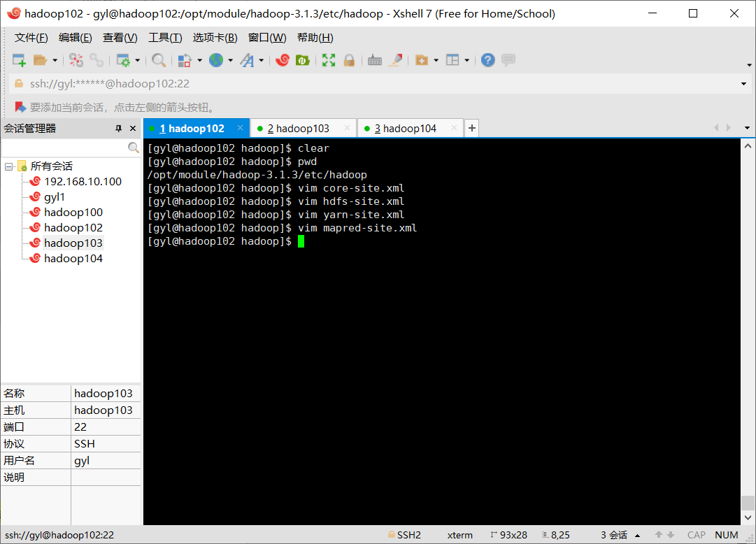
Task: Open the 查看(V) menu
Action: tap(120, 38)
